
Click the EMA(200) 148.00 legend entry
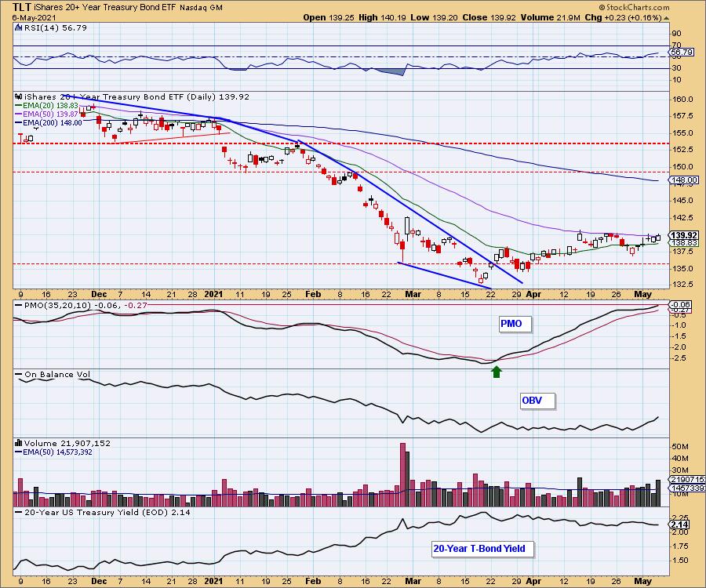click(x=49, y=122)
